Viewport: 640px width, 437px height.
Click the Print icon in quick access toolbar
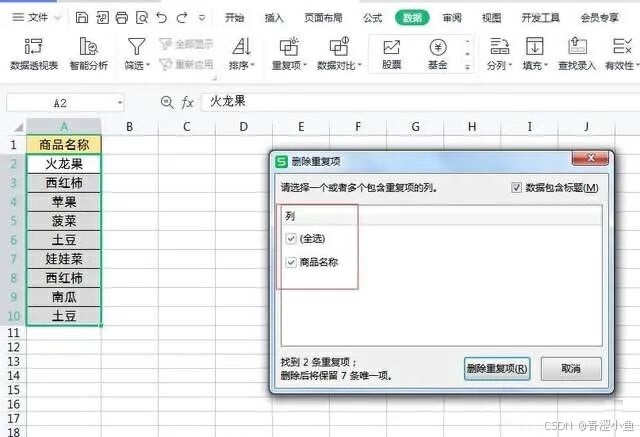(x=122, y=18)
